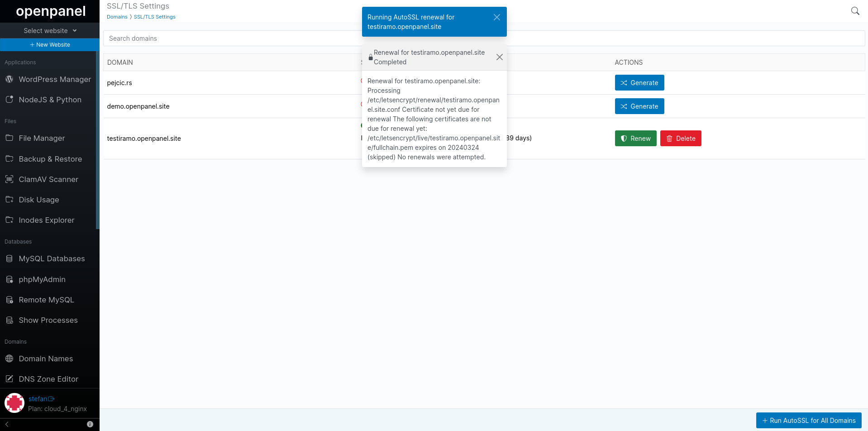The width and height of the screenshot is (868, 431).
Task: Generate SSL for pejcic.rs
Action: pos(639,83)
